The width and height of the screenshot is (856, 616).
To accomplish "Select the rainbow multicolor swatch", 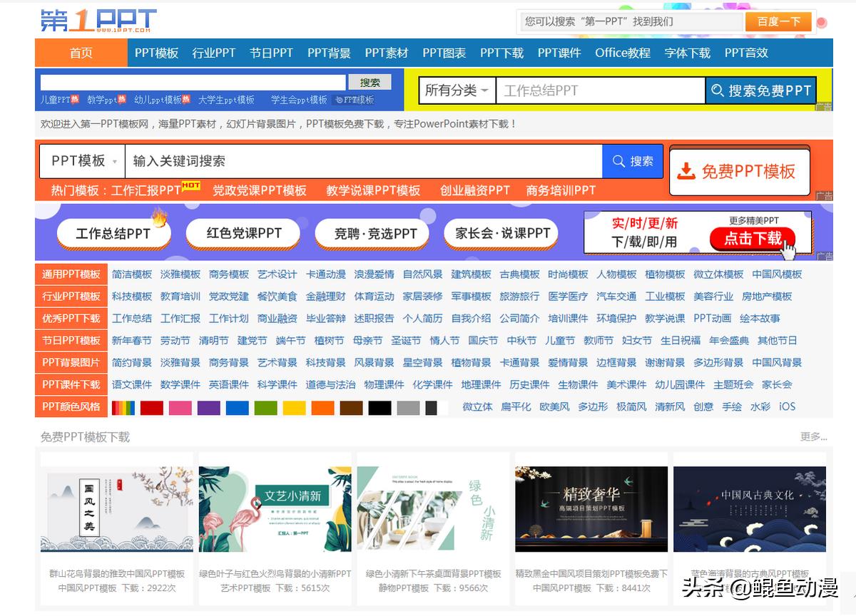I will point(123,408).
